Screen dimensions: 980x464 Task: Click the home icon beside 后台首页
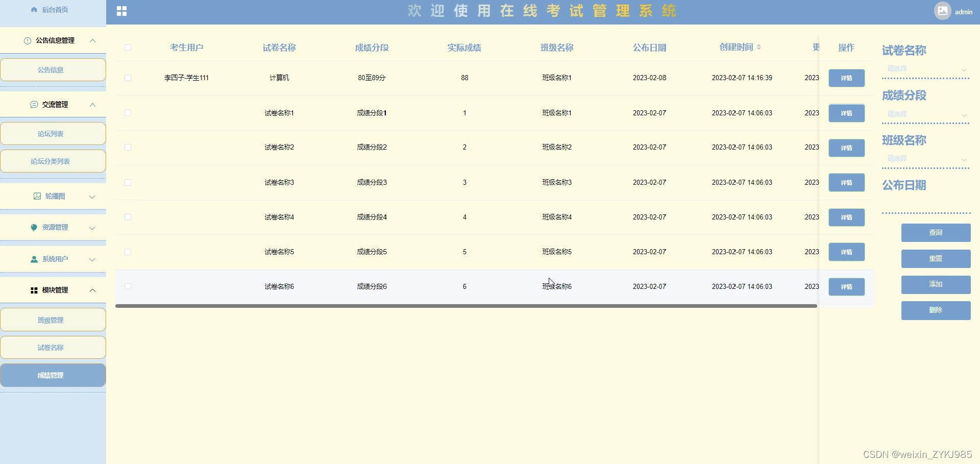tap(34, 10)
